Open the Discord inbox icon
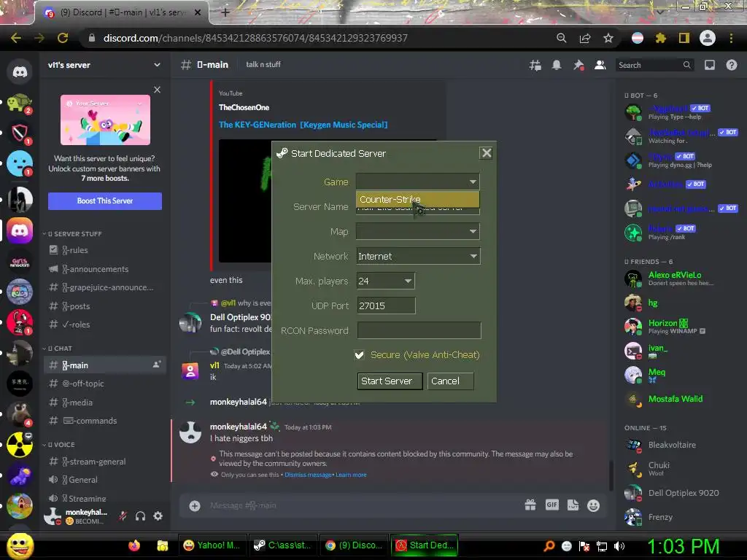Image resolution: width=747 pixels, height=560 pixels. (710, 65)
